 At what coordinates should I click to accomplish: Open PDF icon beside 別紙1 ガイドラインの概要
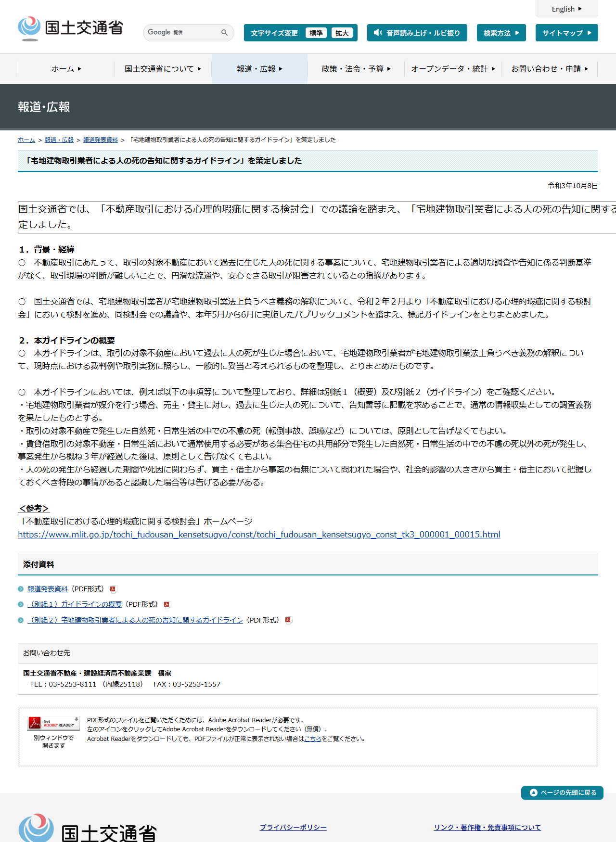point(167,604)
